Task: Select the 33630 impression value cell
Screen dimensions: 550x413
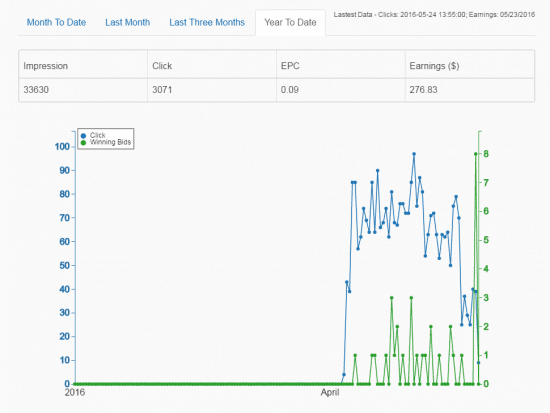Action: point(83,90)
